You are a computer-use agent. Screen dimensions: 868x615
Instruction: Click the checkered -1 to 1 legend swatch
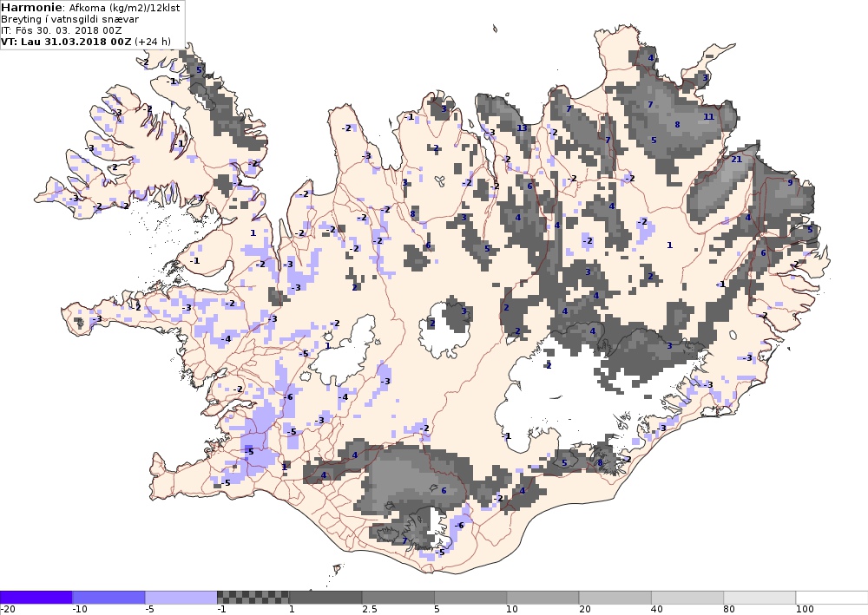(253, 598)
